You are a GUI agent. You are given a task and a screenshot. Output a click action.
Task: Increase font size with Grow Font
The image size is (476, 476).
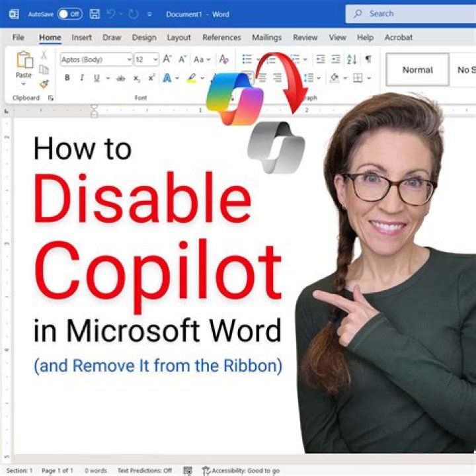(167, 59)
